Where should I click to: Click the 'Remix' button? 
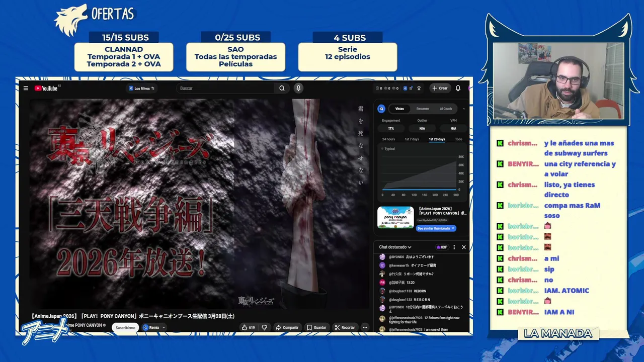(x=151, y=328)
